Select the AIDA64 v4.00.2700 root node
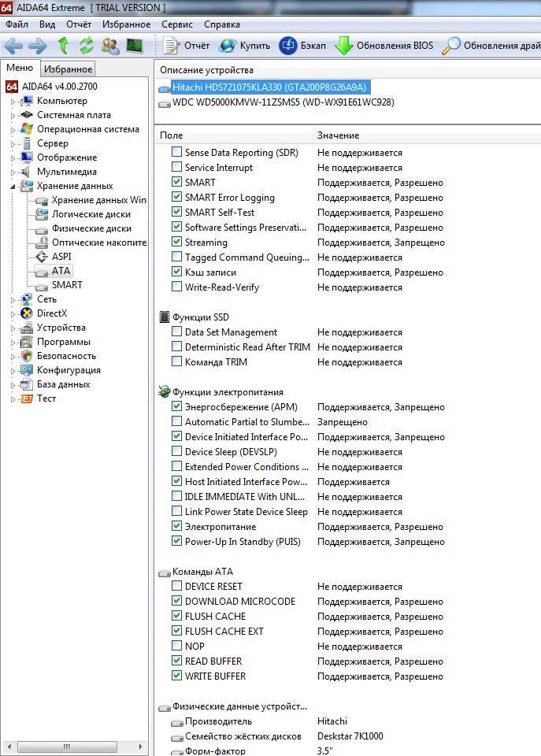 coord(52,87)
